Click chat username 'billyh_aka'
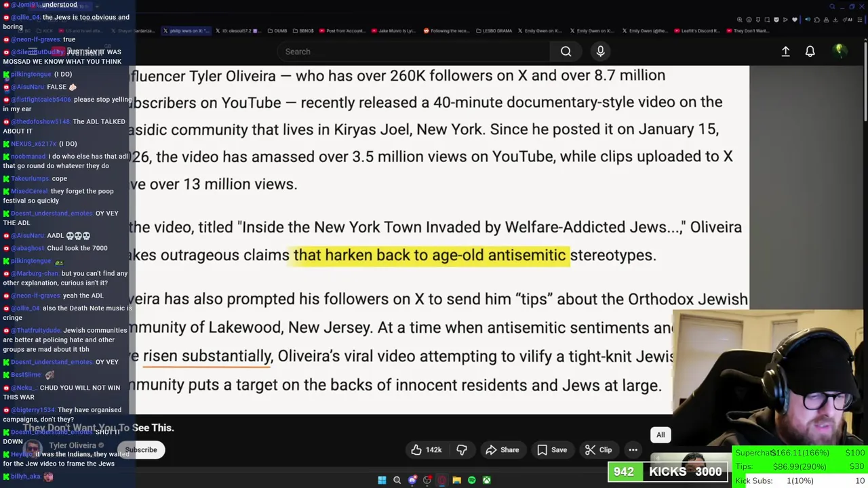The image size is (868, 488). pos(26,476)
